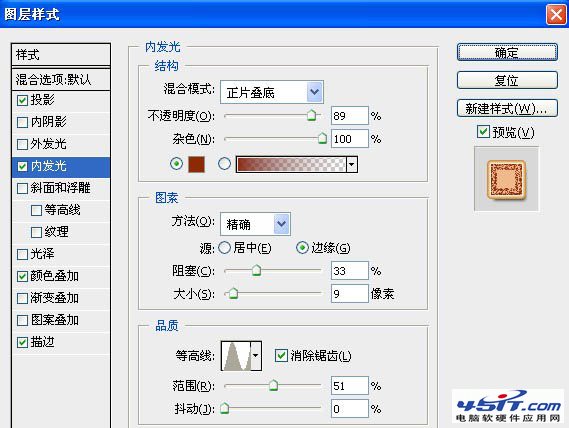Open the 方法 dropdown list
This screenshot has width=569, height=428.
pos(282,224)
